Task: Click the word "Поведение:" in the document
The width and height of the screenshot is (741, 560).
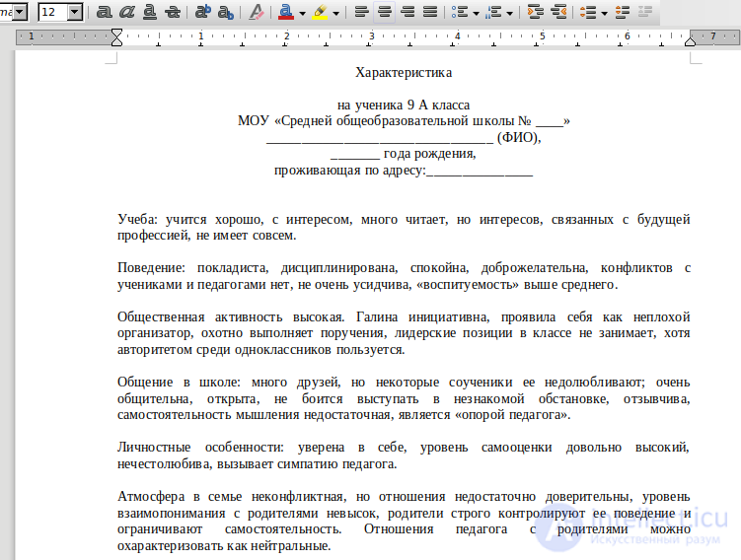Action: [151, 268]
